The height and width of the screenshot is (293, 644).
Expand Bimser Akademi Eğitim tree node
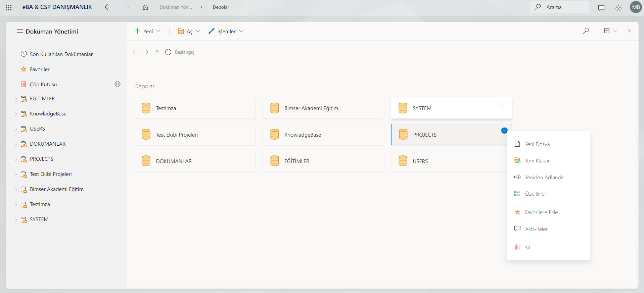coord(16,190)
